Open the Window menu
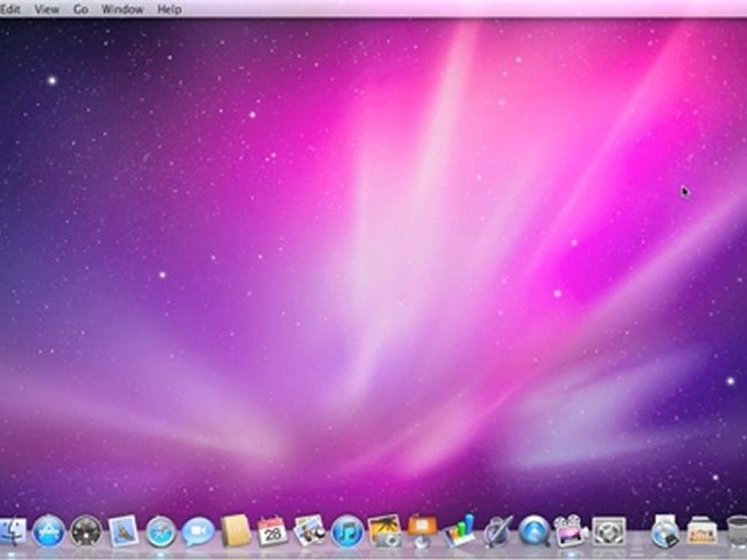 (x=122, y=9)
